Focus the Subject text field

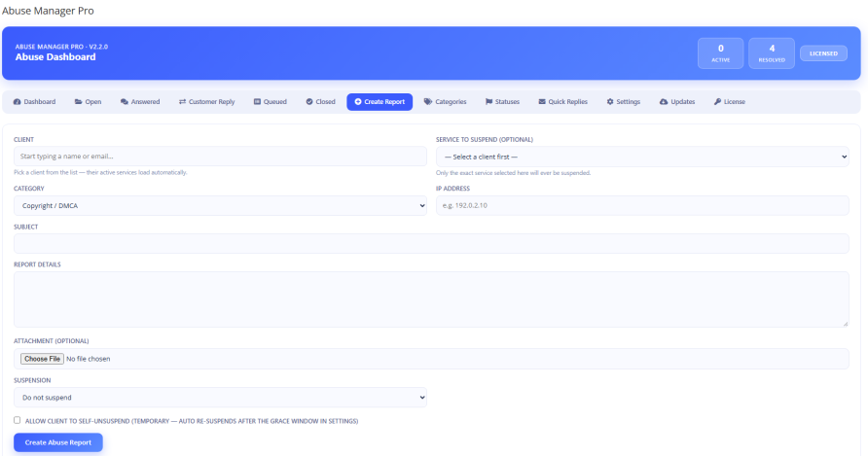coord(431,243)
